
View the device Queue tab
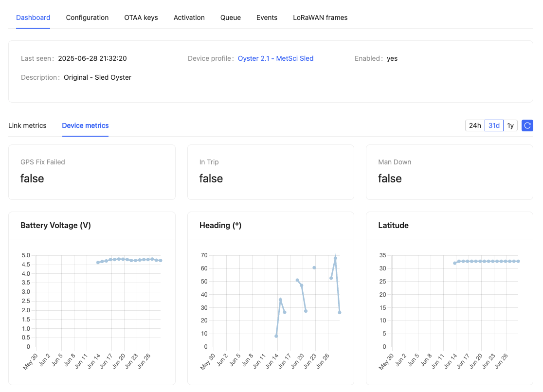click(x=230, y=18)
